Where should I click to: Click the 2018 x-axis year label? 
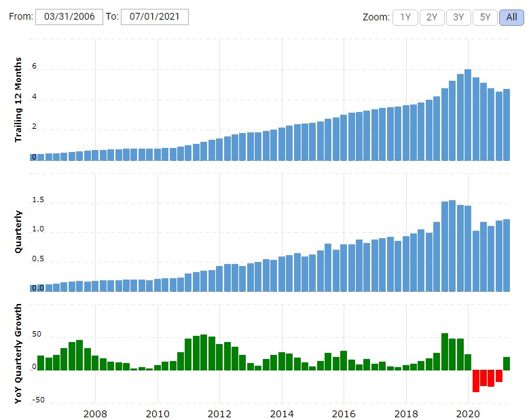point(406,414)
